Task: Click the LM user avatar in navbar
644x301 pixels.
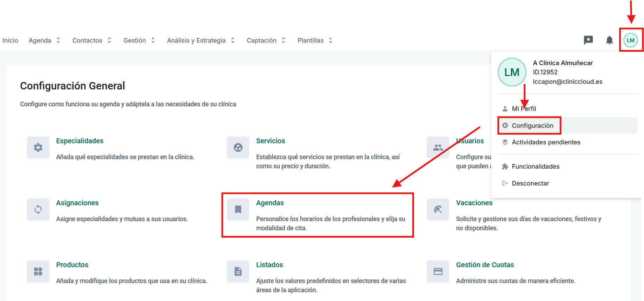Action: point(630,40)
